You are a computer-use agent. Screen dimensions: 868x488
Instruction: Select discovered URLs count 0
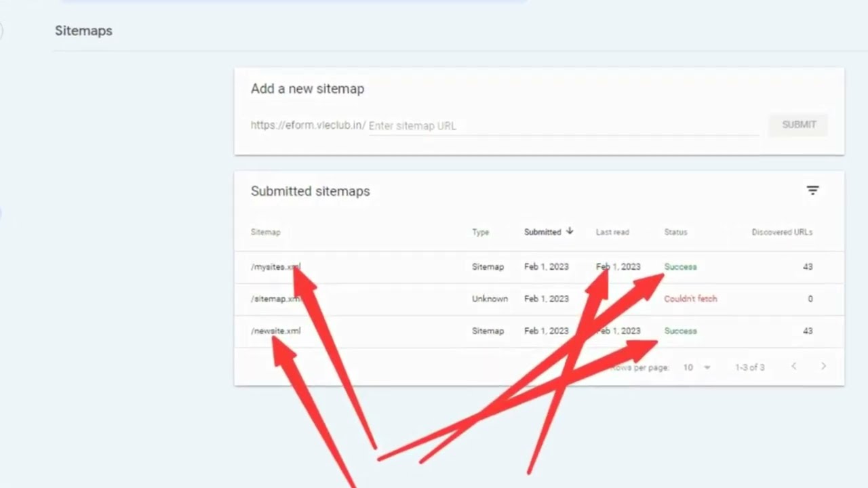810,299
